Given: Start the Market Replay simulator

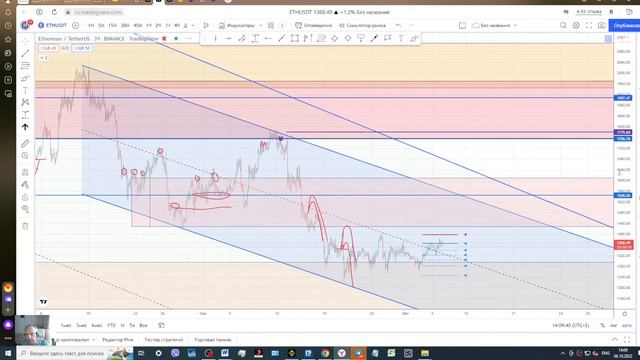Looking at the screenshot, I should pyautogui.click(x=362, y=25).
